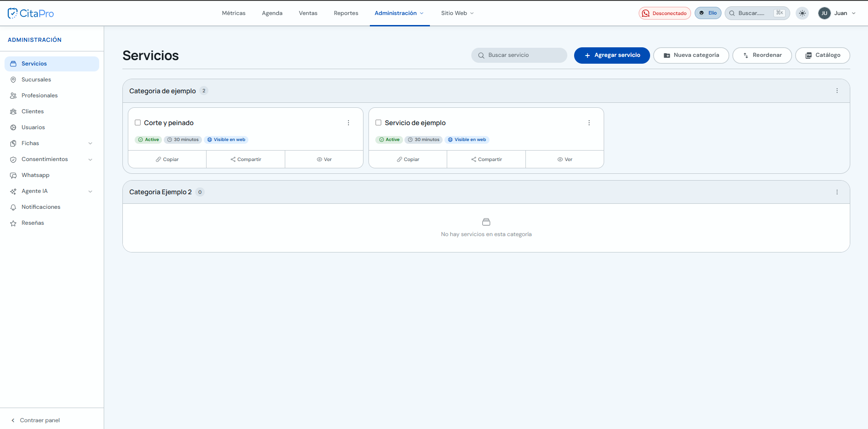This screenshot has width=868, height=429.
Task: Select Sucursales in the sidebar
Action: [52, 80]
